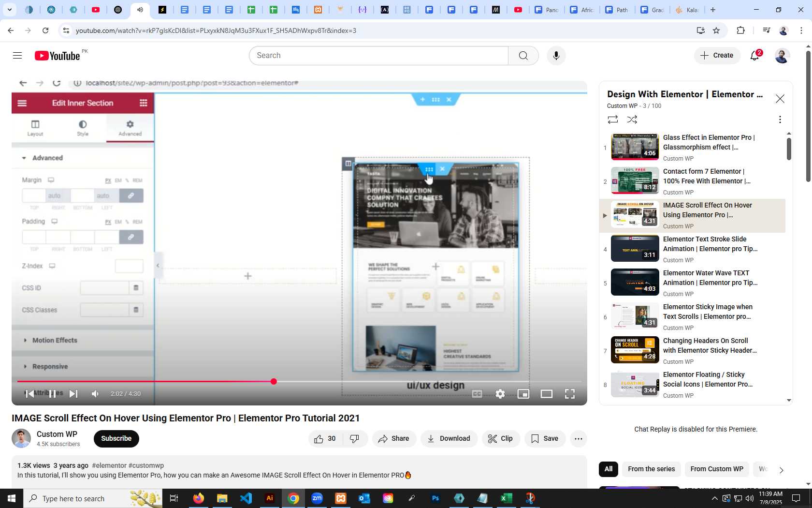Open more actions ellipsis under the video
Image resolution: width=812 pixels, height=508 pixels.
(579, 439)
